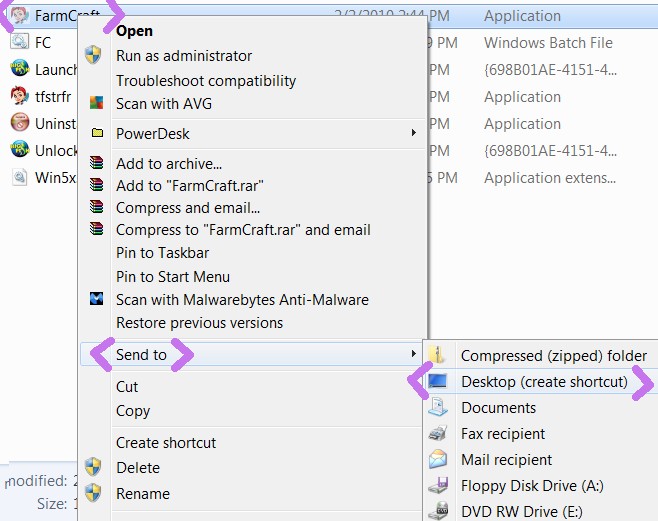The height and width of the screenshot is (521, 658).
Task: Click WinRAR icon beside Compress to FarmCraft.rar and email
Action: click(97, 229)
